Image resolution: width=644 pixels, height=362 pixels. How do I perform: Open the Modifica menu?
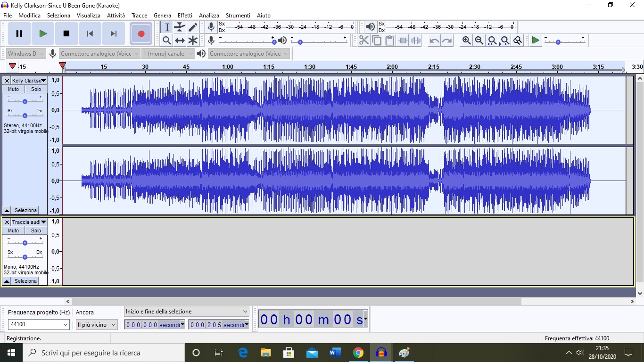[30, 16]
